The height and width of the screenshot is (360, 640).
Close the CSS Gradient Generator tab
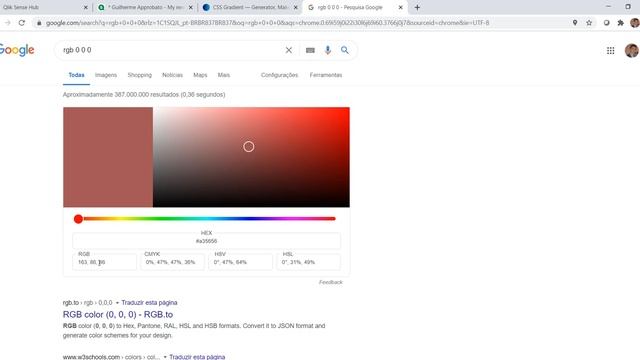tap(296, 7)
